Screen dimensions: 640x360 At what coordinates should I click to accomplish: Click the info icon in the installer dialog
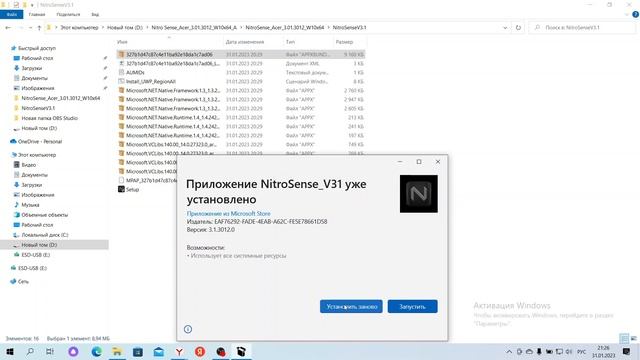click(x=188, y=329)
